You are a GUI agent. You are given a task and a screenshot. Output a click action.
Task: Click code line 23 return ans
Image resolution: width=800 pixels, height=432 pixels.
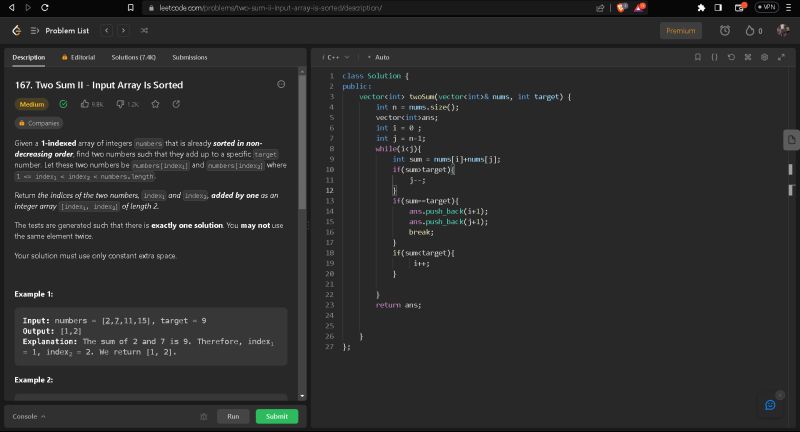coord(398,305)
